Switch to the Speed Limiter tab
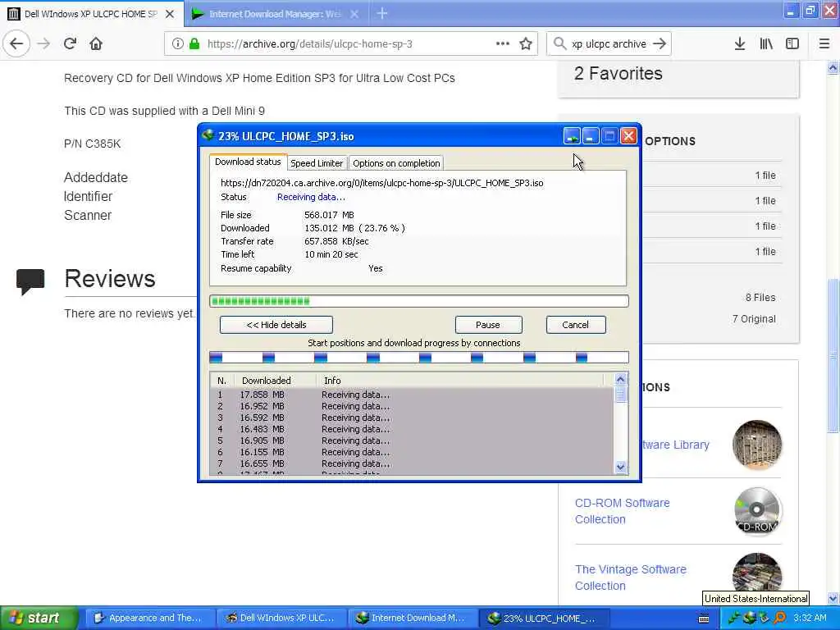 [317, 163]
